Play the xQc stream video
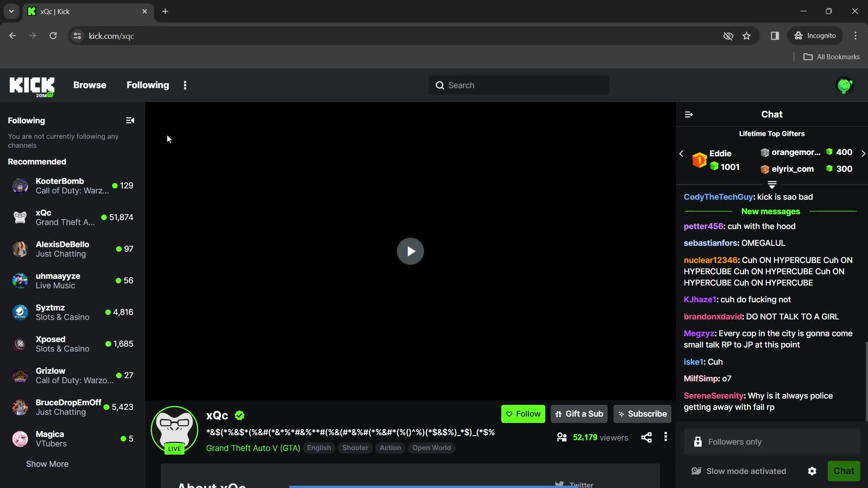 pos(410,251)
